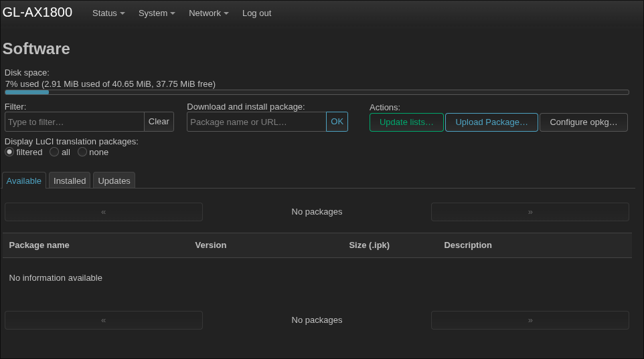Click the Software page heading
Viewport: 644px width, 359px height.
pyautogui.click(x=36, y=49)
